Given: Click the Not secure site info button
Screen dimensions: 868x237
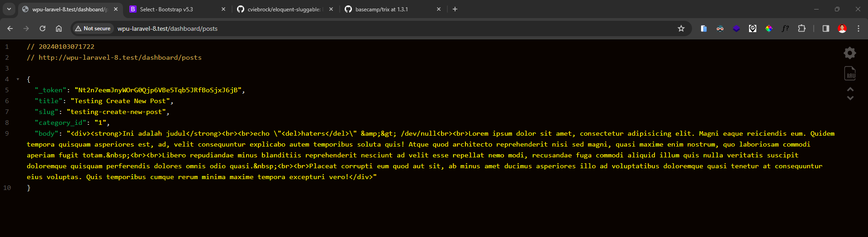Looking at the screenshot, I should pyautogui.click(x=93, y=28).
